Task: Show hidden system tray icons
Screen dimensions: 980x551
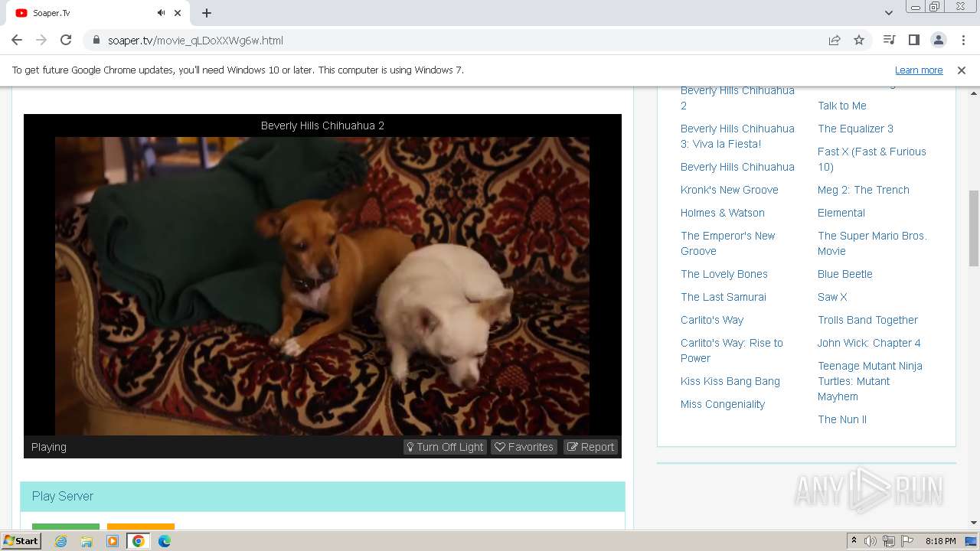Action: click(x=854, y=541)
